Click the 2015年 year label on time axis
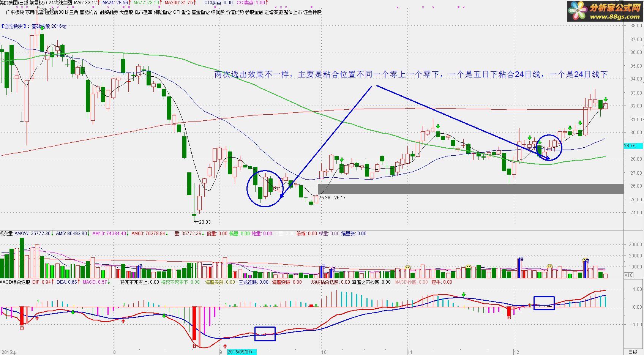Viewport: 644px width, 355px height. (x=9, y=352)
